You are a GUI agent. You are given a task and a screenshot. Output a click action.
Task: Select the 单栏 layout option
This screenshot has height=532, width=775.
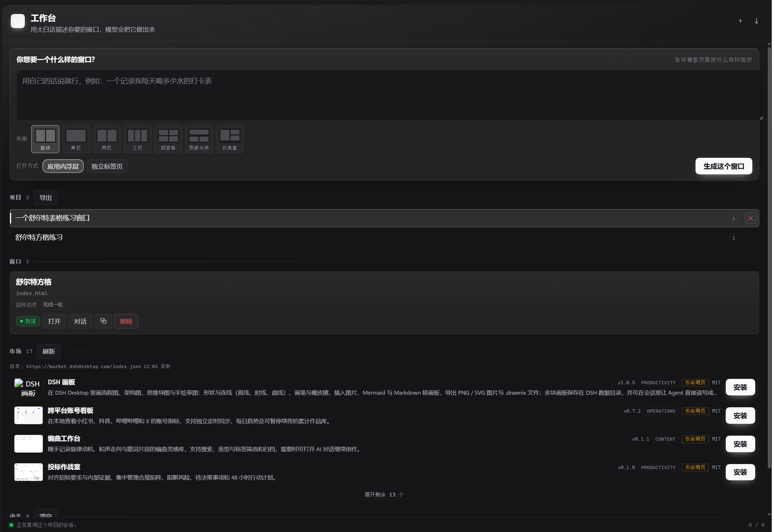pyautogui.click(x=76, y=139)
